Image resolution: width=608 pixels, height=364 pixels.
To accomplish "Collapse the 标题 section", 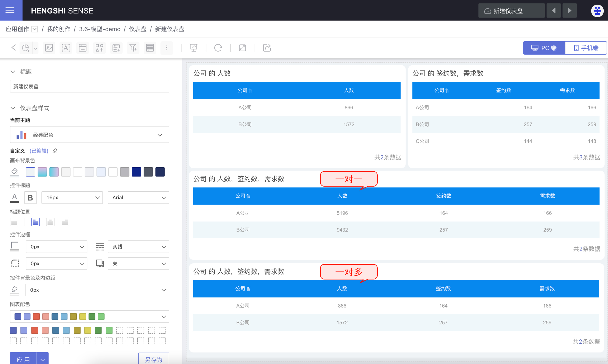I will coord(13,72).
